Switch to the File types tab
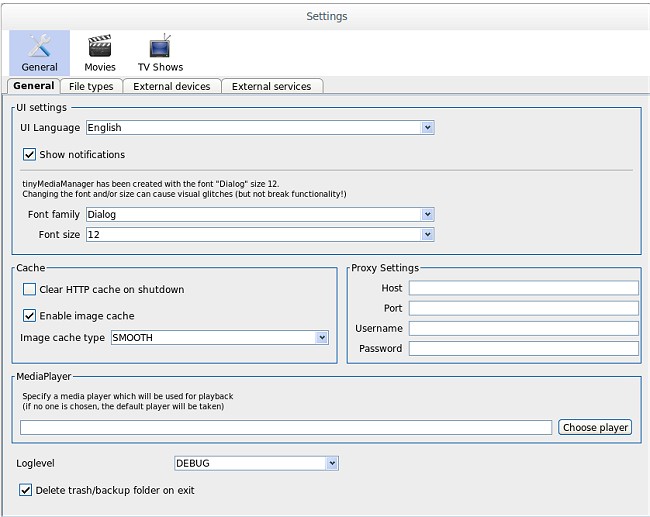Viewport: 650px width, 517px height. point(91,87)
